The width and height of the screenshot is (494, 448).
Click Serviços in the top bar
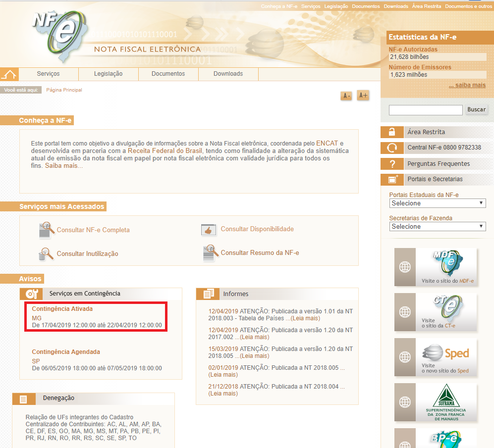(x=311, y=6)
